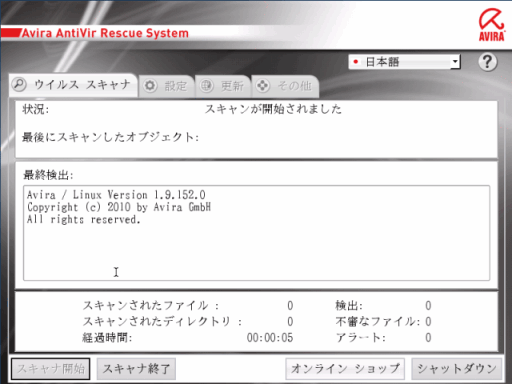Viewport: 512px width, 384px height.
Task: Click the magnifier icon on virus scanner tab
Action: (19, 84)
